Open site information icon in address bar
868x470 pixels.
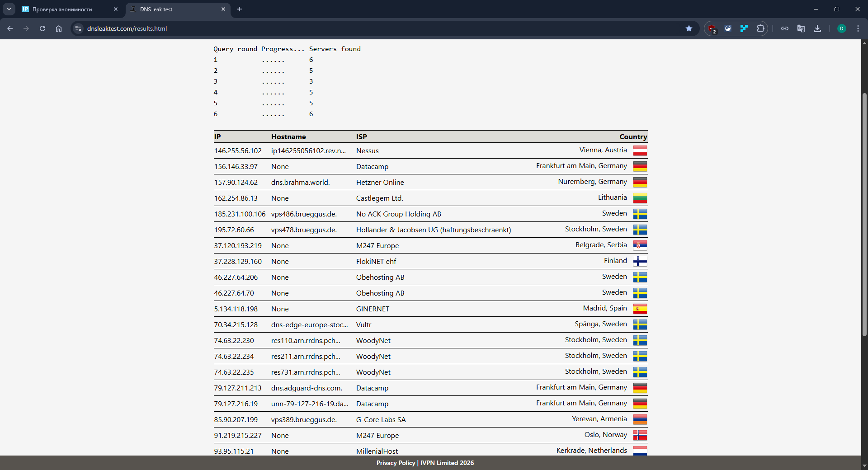[78, 28]
